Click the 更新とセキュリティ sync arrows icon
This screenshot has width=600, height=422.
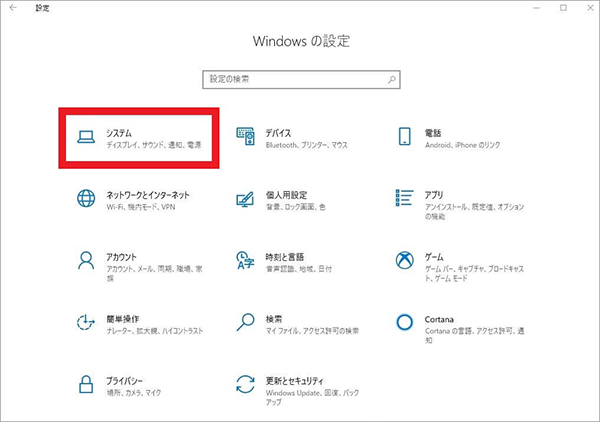pyautogui.click(x=245, y=384)
